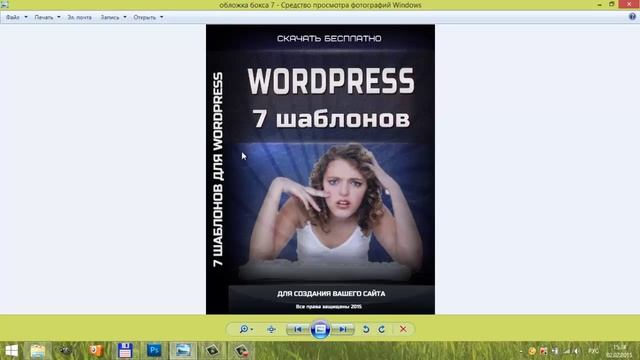The image size is (640, 360).
Task: Open the Windows Start button
Action: coord(11,351)
